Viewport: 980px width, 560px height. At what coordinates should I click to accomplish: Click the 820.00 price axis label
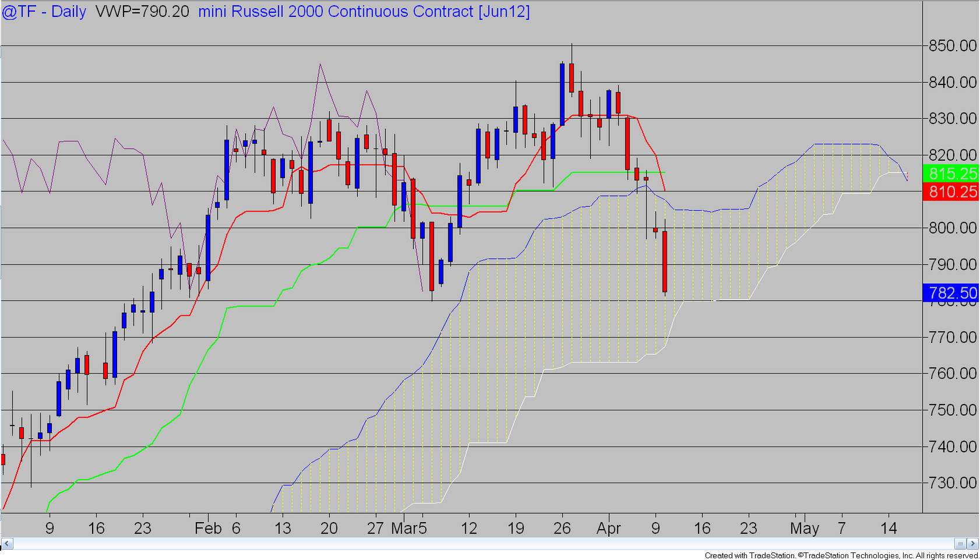click(x=953, y=155)
